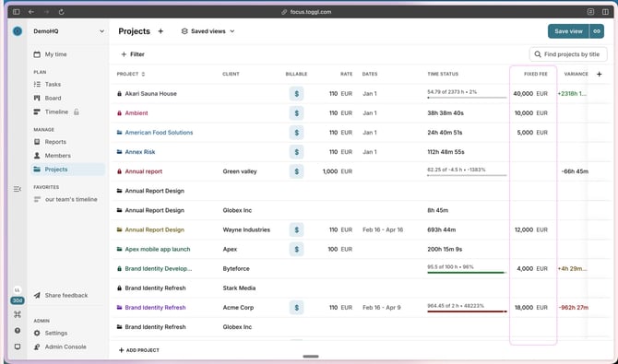Toggle billable for Wayne Industries project

(296, 229)
